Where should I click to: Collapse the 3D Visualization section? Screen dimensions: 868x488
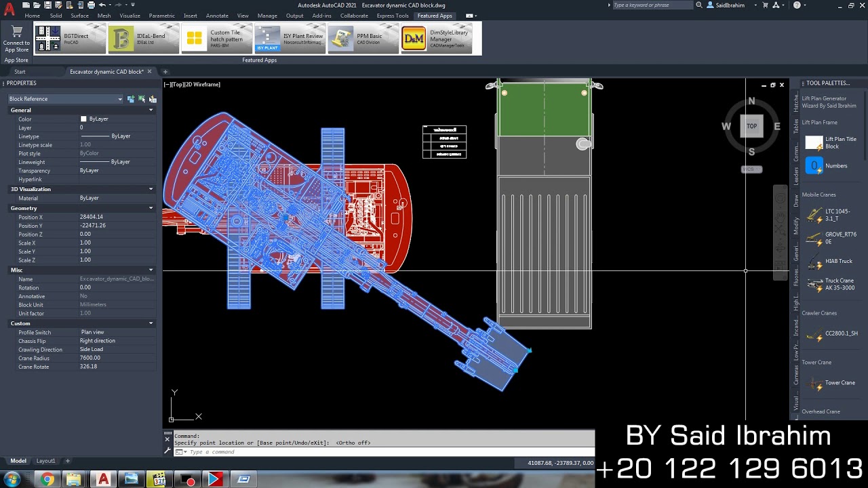[x=151, y=189]
